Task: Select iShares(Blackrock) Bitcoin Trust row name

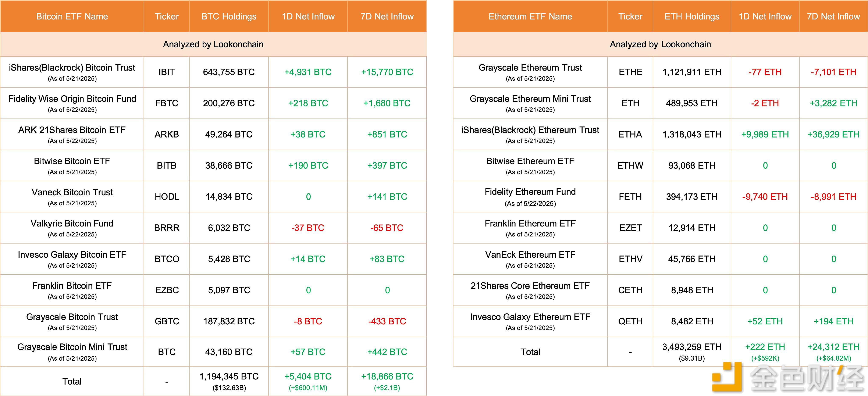Action: coord(72,68)
